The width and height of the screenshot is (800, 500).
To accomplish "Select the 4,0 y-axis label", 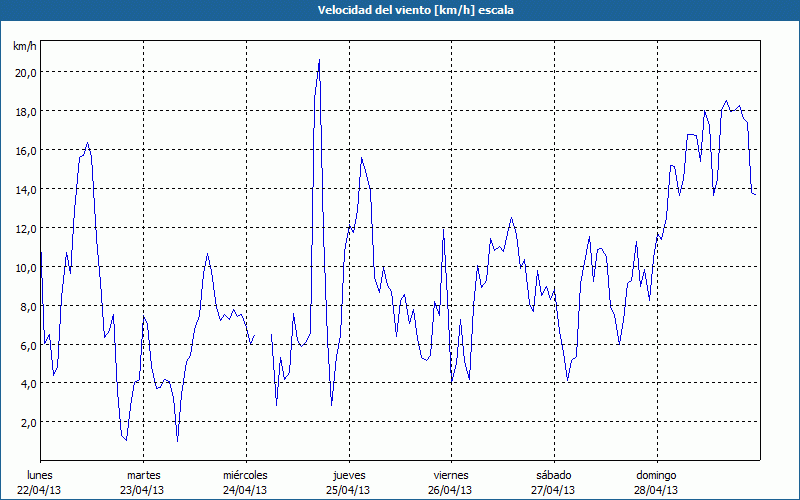I will click(27, 384).
